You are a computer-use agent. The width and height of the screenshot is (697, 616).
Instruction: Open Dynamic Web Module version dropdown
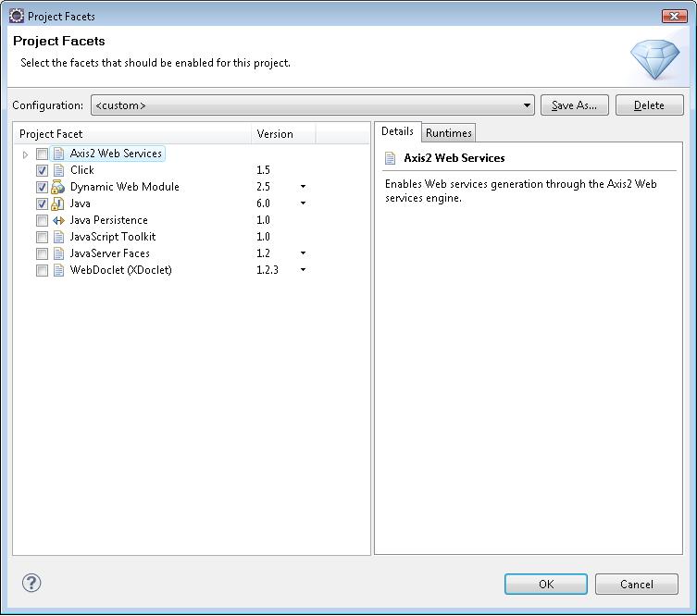click(304, 187)
